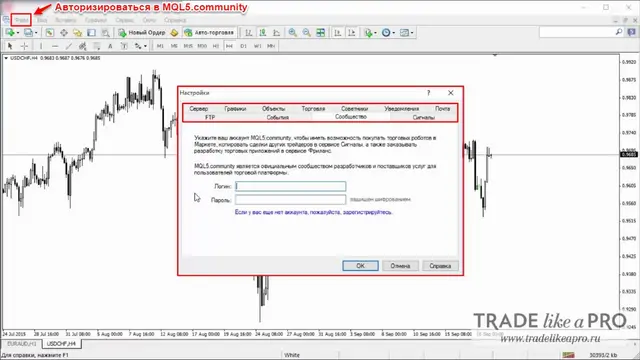Select the crosshair tool
Image resolution: width=640 pixels, height=360 pixels.
pyautogui.click(x=24, y=46)
